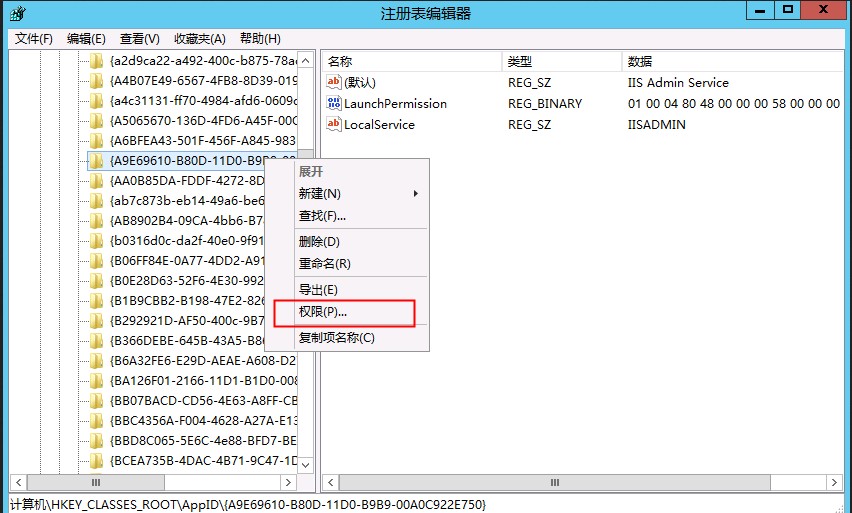This screenshot has height=513, width=852.
Task: Click folder icon of {a2d9ca22-a492-400c key
Action: click(x=96, y=60)
